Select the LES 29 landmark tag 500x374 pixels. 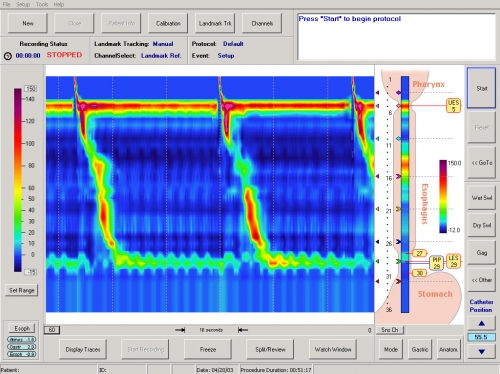tap(453, 261)
